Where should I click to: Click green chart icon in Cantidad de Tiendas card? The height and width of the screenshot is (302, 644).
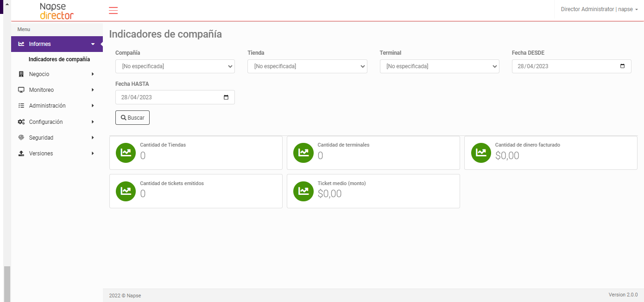point(126,153)
